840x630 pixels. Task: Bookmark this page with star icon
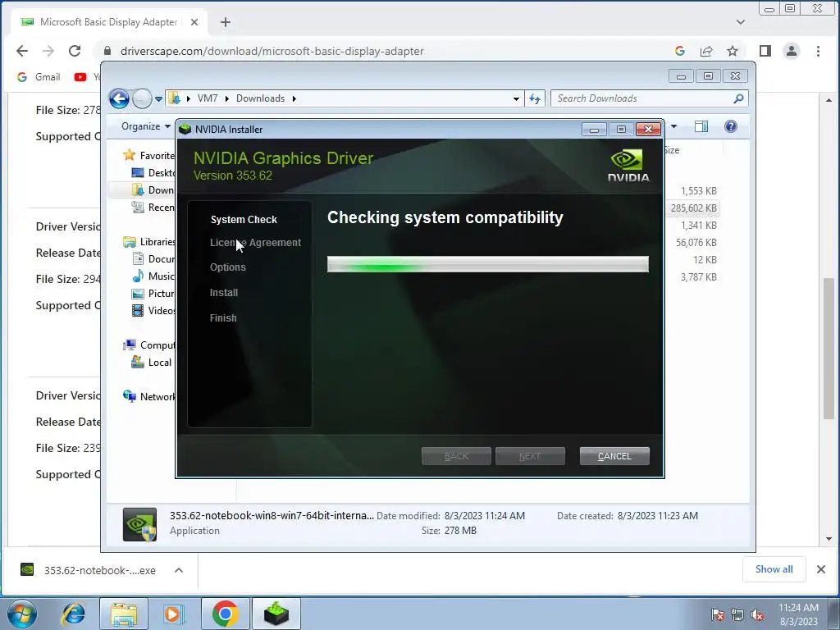click(733, 51)
